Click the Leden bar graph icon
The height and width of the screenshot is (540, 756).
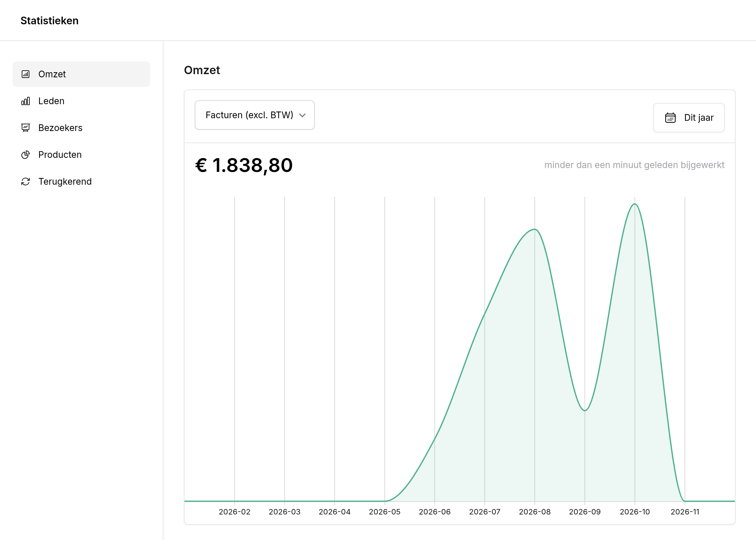coord(26,101)
